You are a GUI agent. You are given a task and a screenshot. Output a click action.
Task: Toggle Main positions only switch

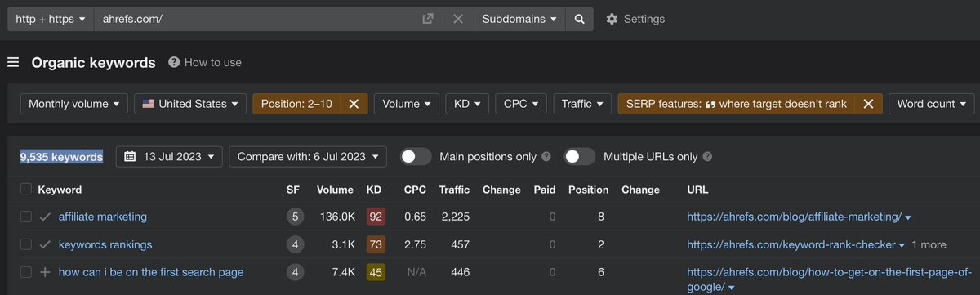point(416,156)
